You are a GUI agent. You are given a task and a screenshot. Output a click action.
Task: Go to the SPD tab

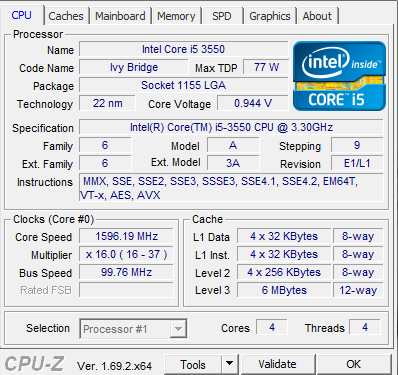pos(222,16)
